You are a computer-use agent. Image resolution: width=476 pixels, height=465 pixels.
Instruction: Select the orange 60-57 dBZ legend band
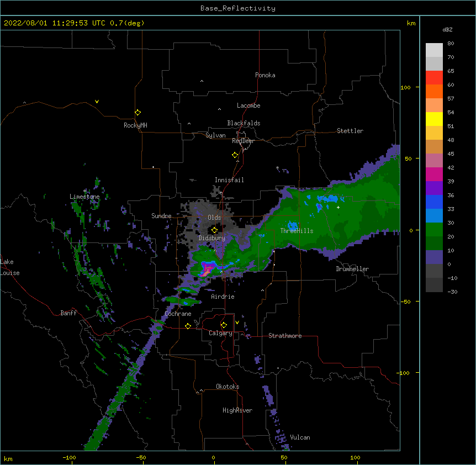[x=434, y=91]
